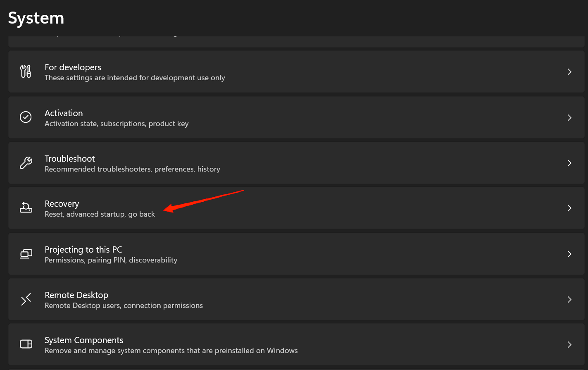Click "Activation state, subscriptions, product key" description
This screenshot has width=588, height=370.
tap(117, 124)
